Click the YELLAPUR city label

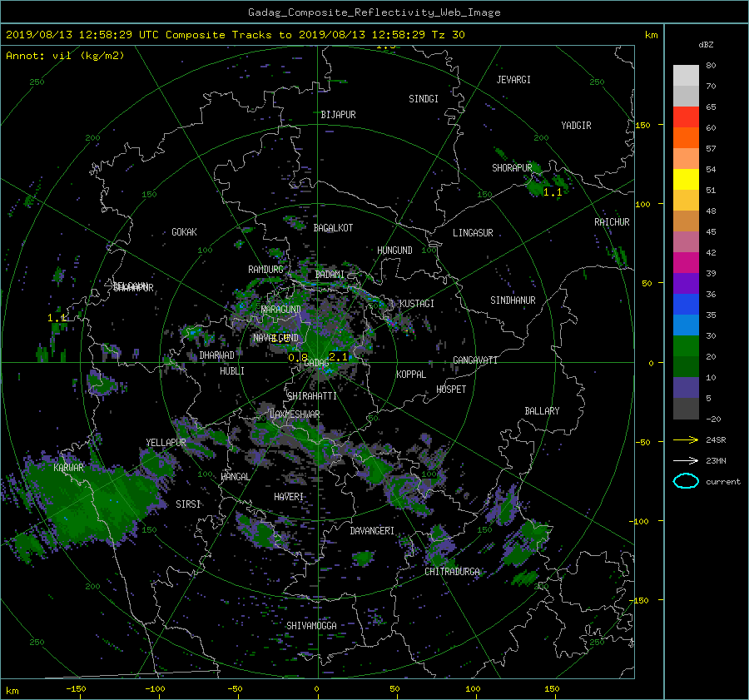click(166, 443)
